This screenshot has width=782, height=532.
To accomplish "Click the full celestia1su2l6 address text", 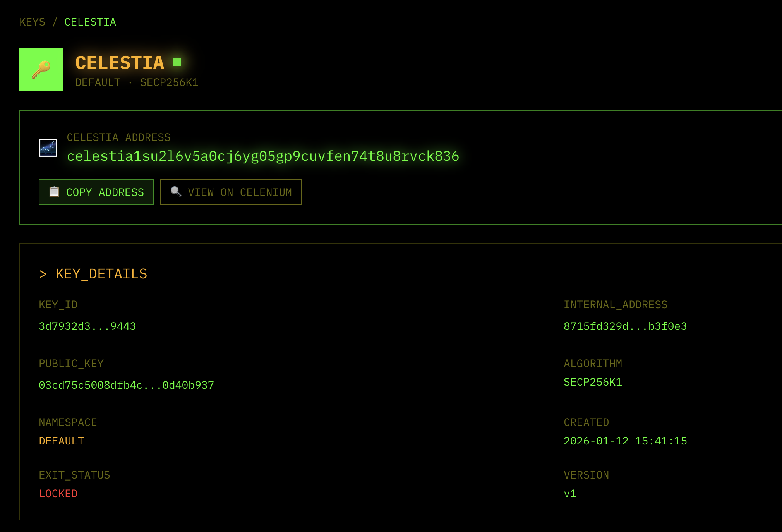I will click(263, 156).
